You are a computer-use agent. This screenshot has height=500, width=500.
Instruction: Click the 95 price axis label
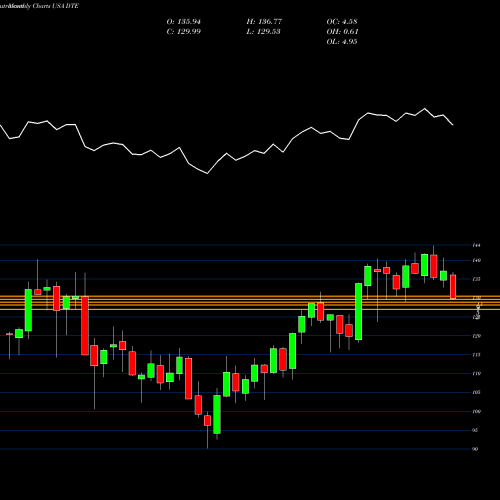click(x=475, y=430)
